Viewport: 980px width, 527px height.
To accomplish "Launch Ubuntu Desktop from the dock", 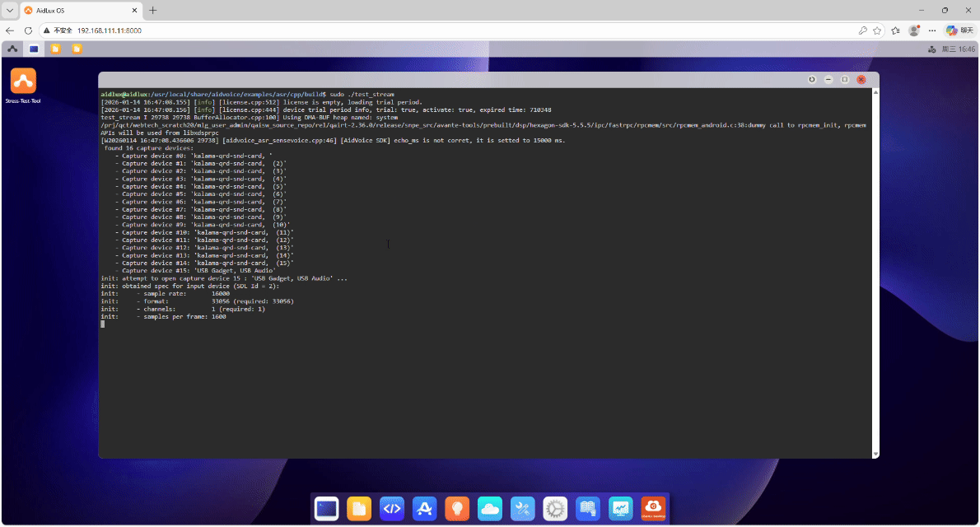I will [x=653, y=509].
